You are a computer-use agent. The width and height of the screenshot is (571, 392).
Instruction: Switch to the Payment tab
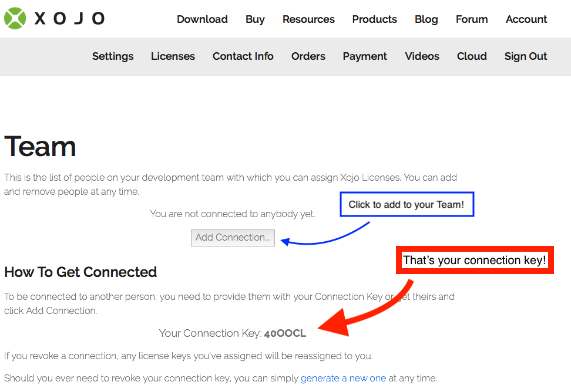point(364,56)
